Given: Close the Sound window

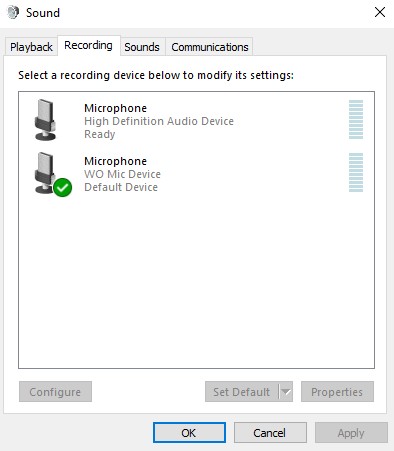Looking at the screenshot, I should 380,12.
